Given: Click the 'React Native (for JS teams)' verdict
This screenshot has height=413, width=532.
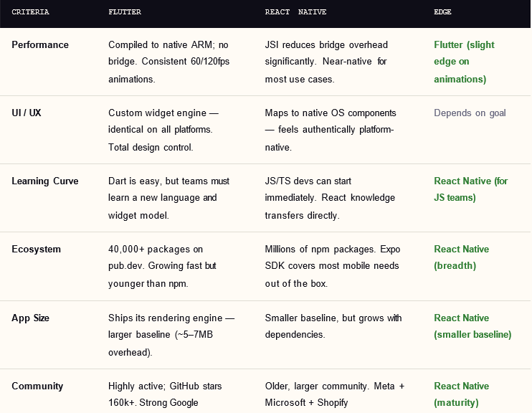Looking at the screenshot, I should click(470, 189).
